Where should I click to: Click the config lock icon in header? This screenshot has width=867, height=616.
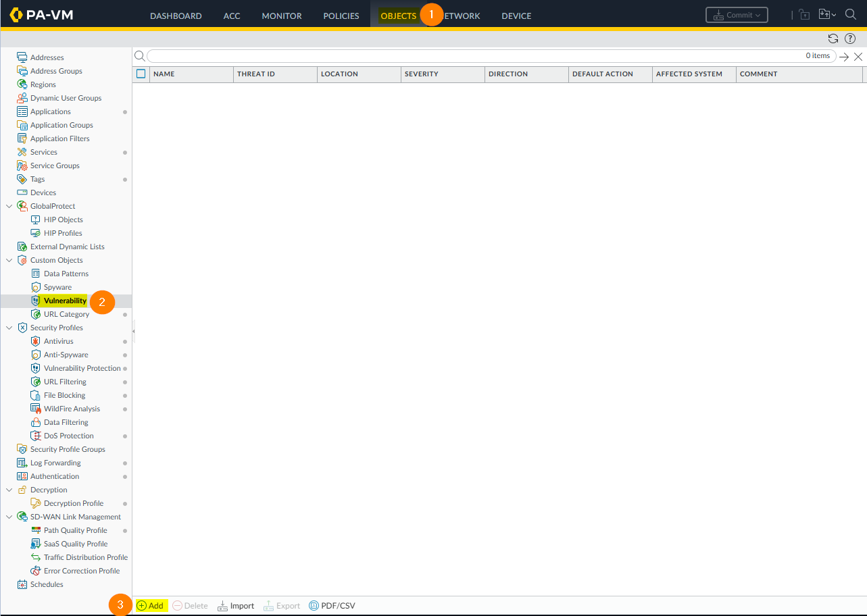803,15
